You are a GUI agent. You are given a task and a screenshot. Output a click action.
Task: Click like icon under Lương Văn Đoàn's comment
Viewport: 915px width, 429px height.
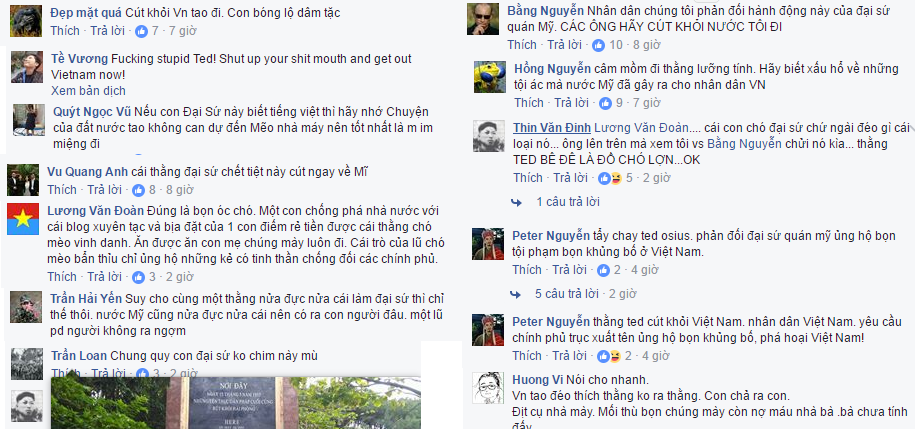click(138, 277)
